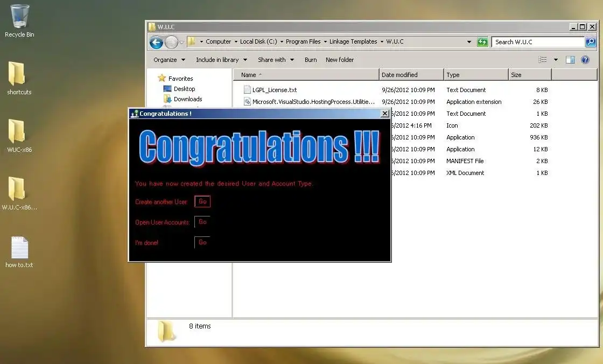603x364 pixels.
Task: Select the Favorites heading in navigation pane
Action: pos(180,79)
